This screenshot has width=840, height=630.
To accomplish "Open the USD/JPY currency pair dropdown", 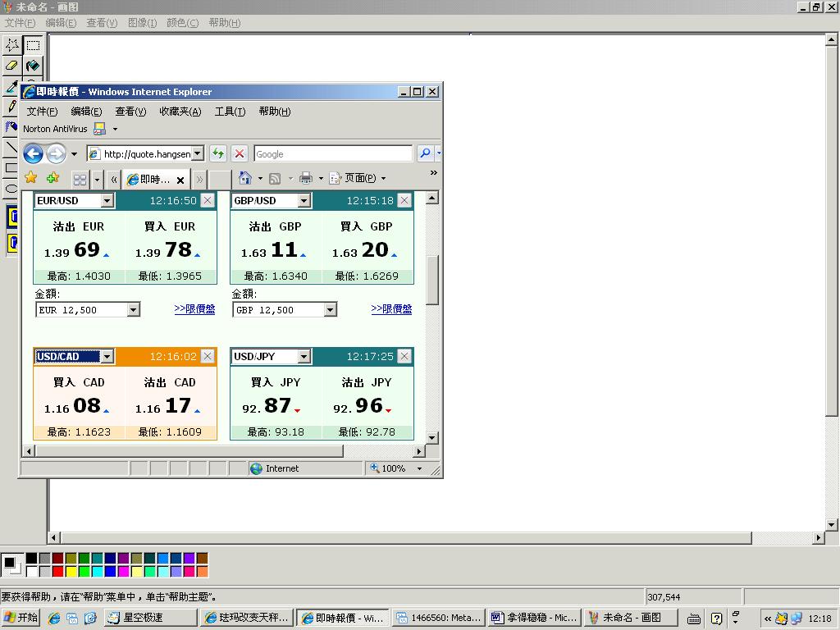I will pos(304,357).
